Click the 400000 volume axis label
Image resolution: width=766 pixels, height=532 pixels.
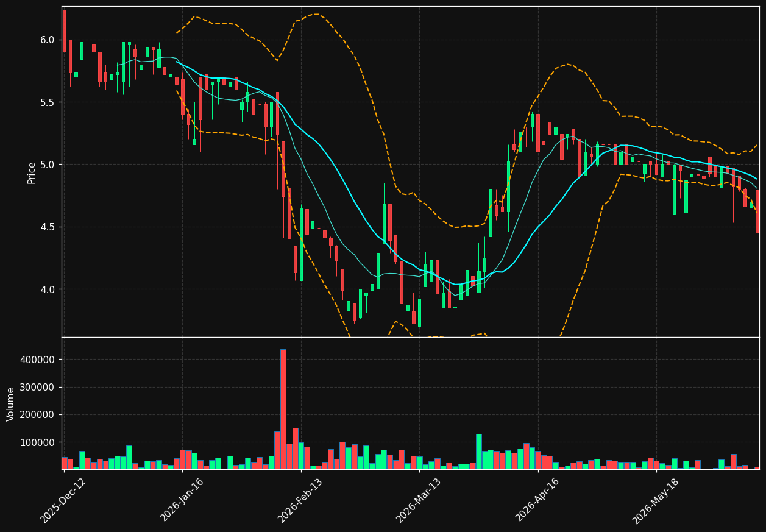coord(39,360)
